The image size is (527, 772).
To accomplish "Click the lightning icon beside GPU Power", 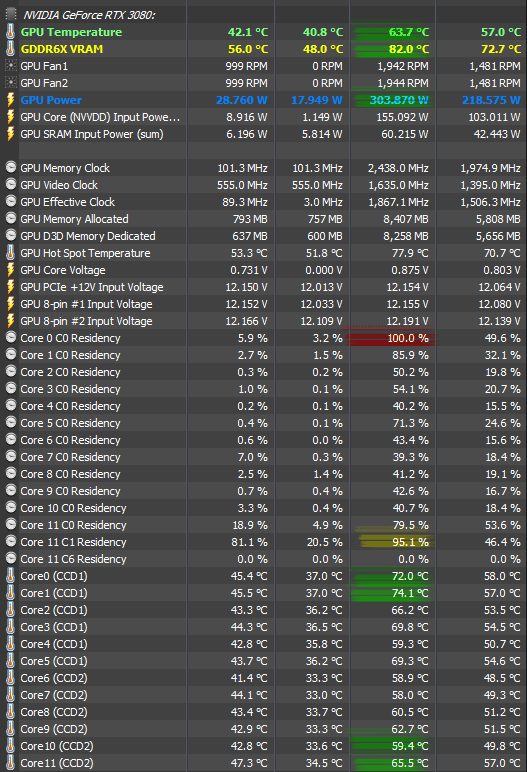I will 10,100.
